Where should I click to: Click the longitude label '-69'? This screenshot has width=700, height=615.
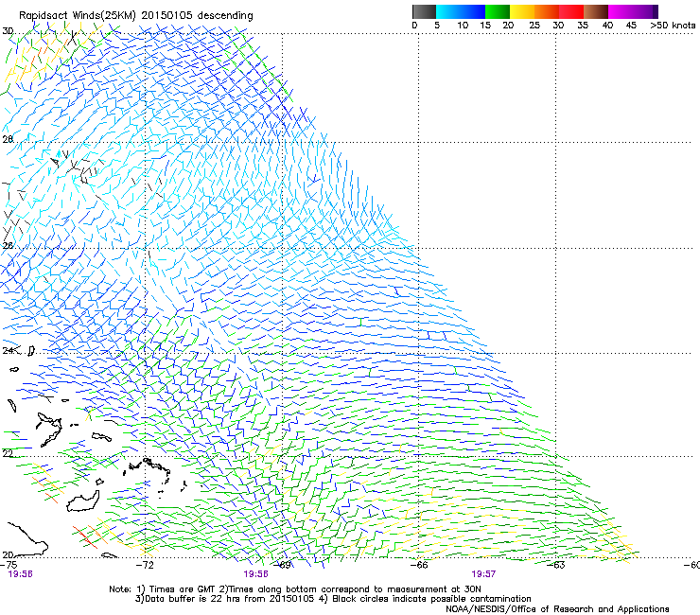[x=283, y=565]
